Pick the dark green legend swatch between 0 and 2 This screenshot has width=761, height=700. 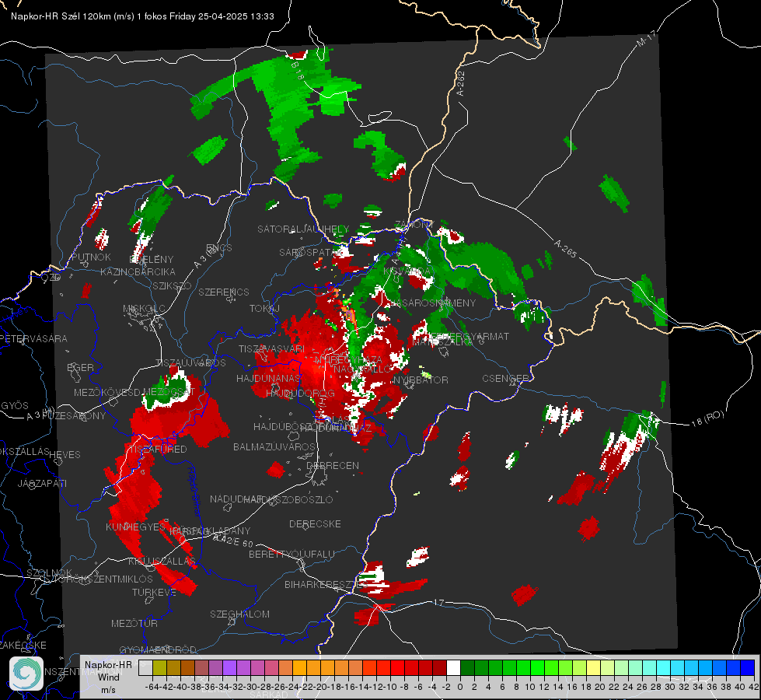click(x=467, y=668)
